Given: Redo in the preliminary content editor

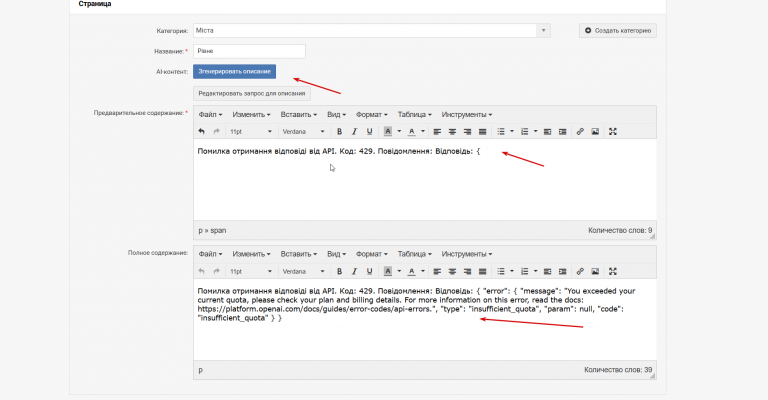Looking at the screenshot, I should click(x=216, y=132).
